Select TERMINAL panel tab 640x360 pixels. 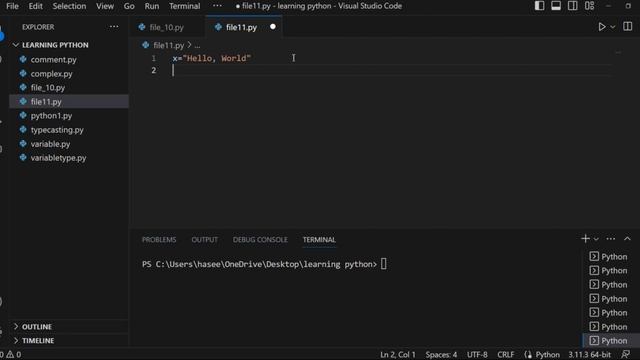(319, 240)
